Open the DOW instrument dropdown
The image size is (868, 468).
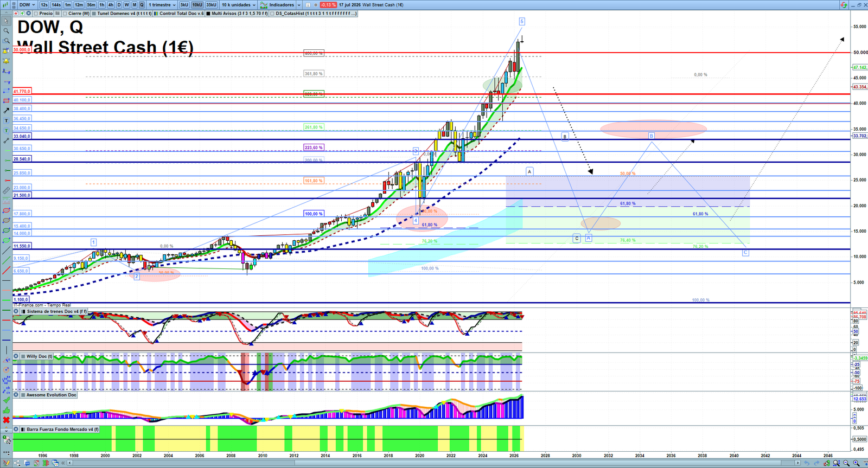[27, 5]
